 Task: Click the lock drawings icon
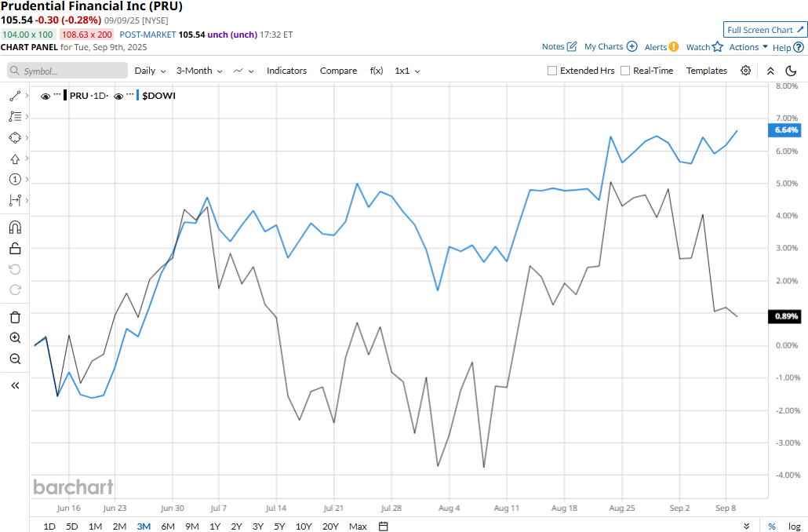(15, 249)
